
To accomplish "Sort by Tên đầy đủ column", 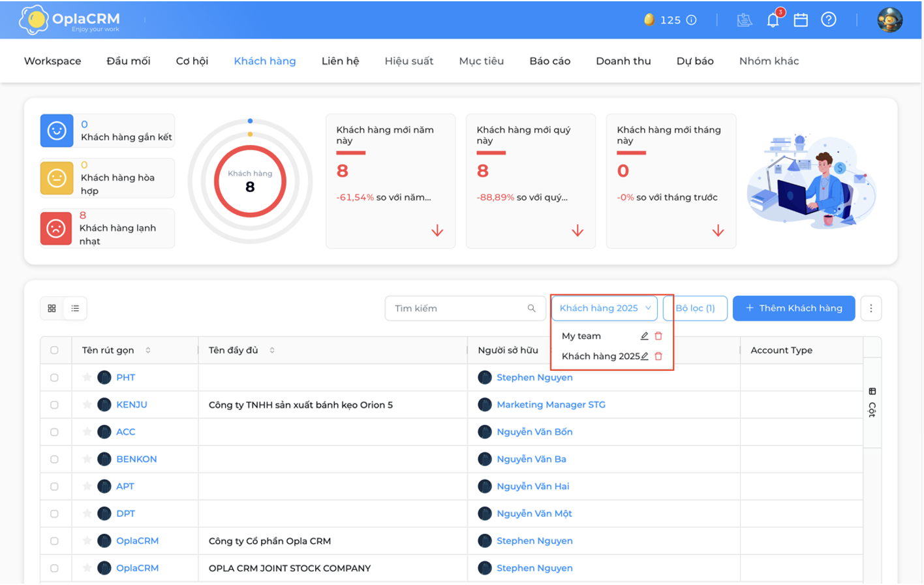I will pyautogui.click(x=272, y=351).
